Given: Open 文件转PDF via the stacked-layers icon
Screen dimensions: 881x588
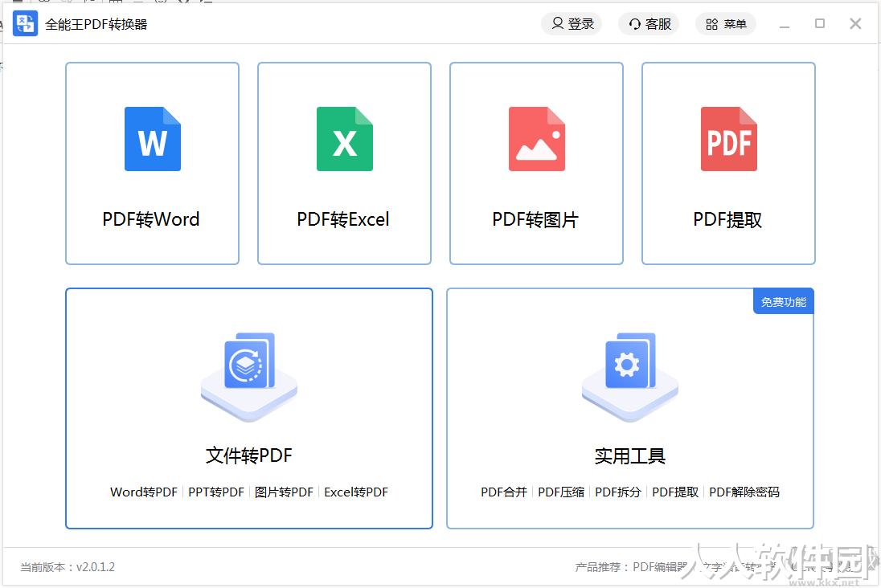Looking at the screenshot, I should coord(249,376).
